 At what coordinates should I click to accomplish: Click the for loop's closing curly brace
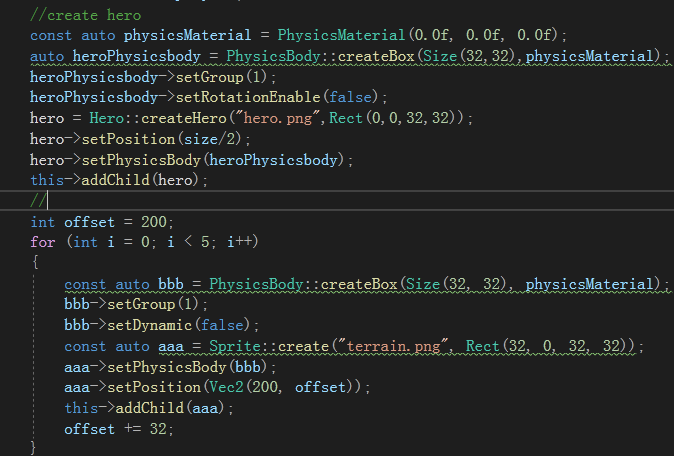tap(35, 447)
